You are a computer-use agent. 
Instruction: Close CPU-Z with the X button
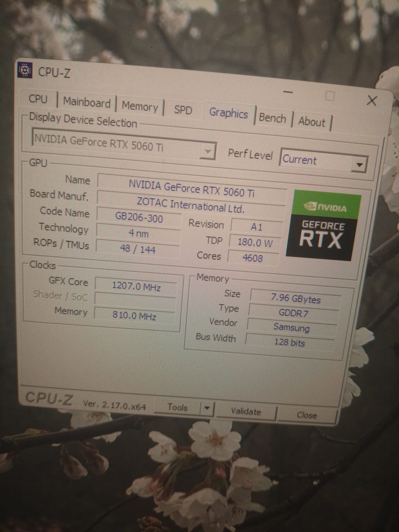coord(372,101)
